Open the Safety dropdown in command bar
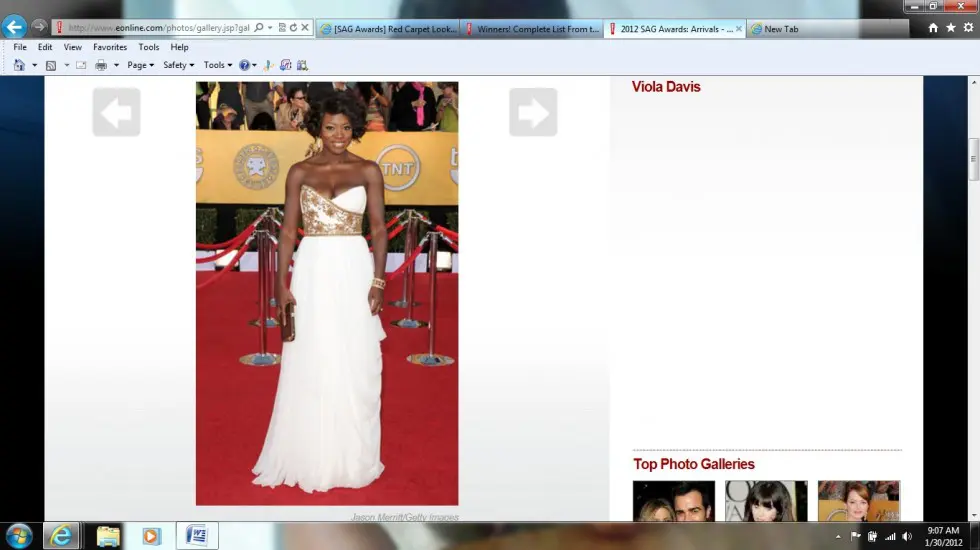This screenshot has width=980, height=550. (x=179, y=65)
